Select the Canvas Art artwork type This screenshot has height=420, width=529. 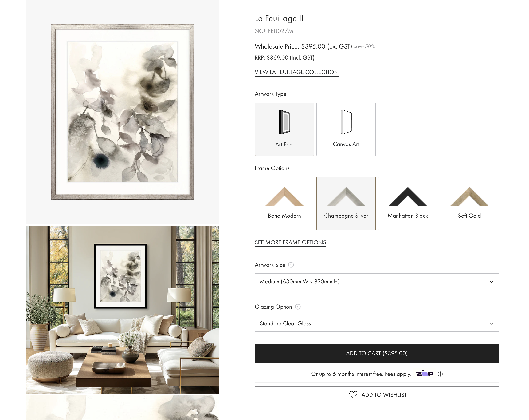point(346,129)
